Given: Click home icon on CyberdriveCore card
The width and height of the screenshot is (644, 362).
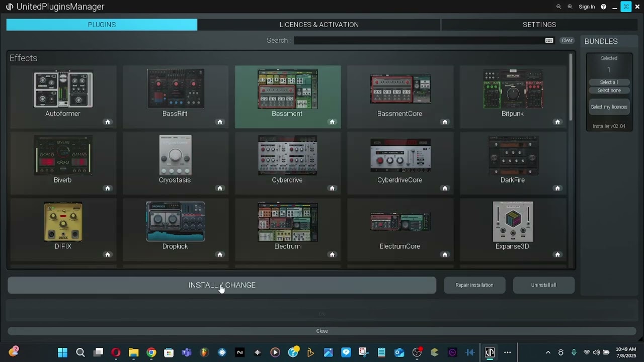Looking at the screenshot, I should click(445, 188).
